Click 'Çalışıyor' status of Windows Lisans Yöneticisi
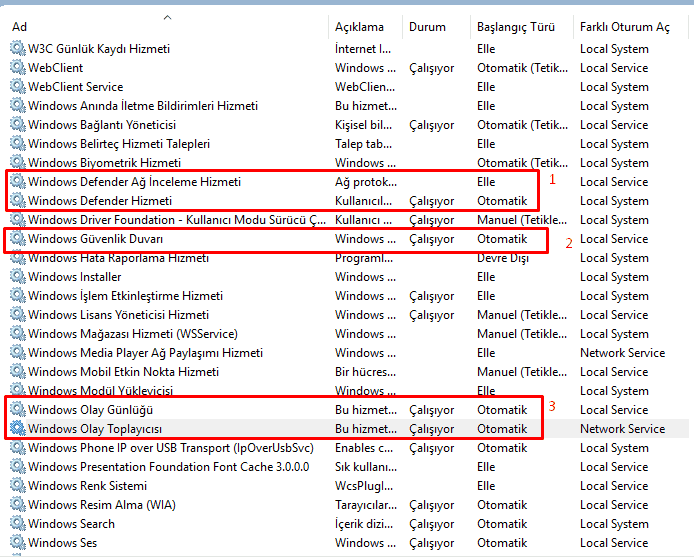This screenshot has height=558, width=694. [432, 316]
